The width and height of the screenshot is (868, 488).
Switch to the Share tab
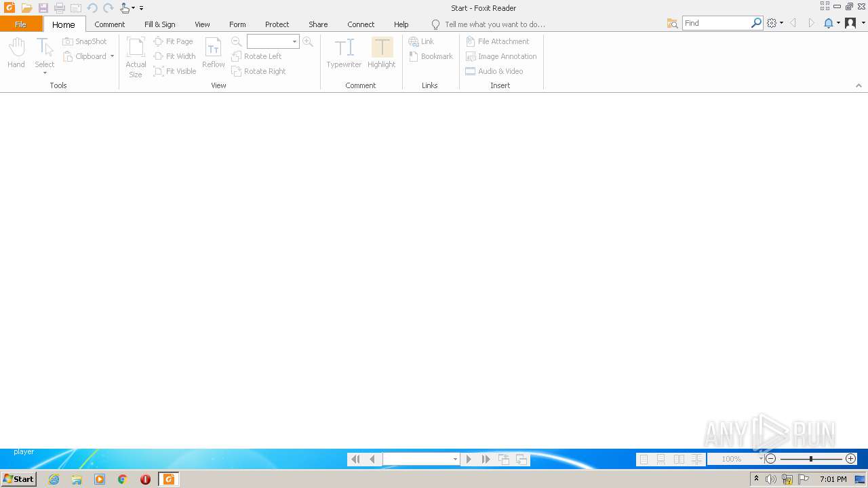point(318,24)
